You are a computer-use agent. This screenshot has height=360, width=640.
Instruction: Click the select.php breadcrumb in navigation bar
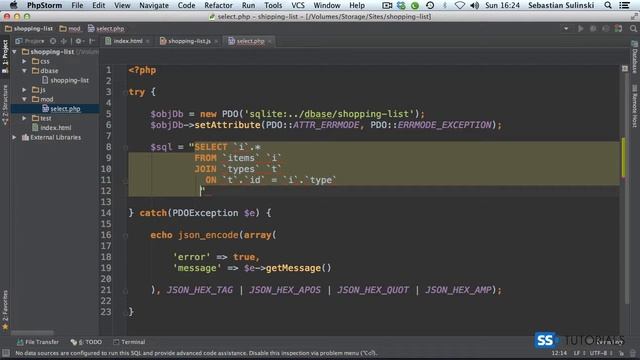106,29
